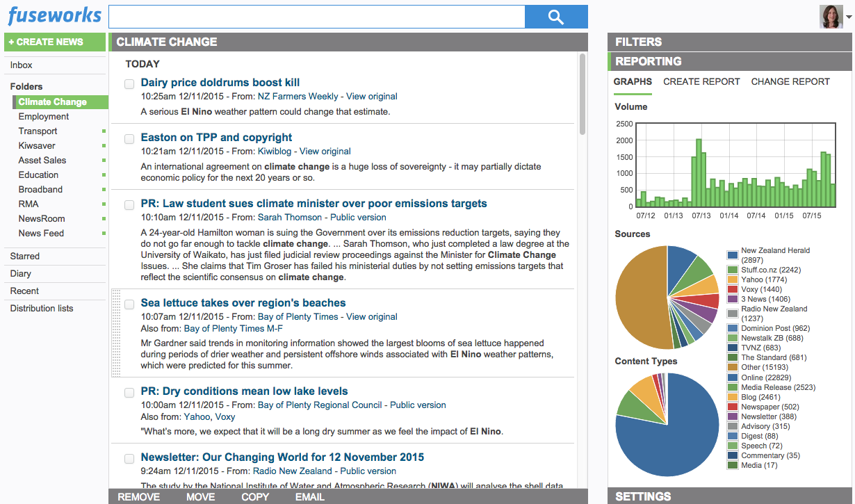
Task: Open 'Newsletter: Our Changing World' headline
Action: point(282,457)
